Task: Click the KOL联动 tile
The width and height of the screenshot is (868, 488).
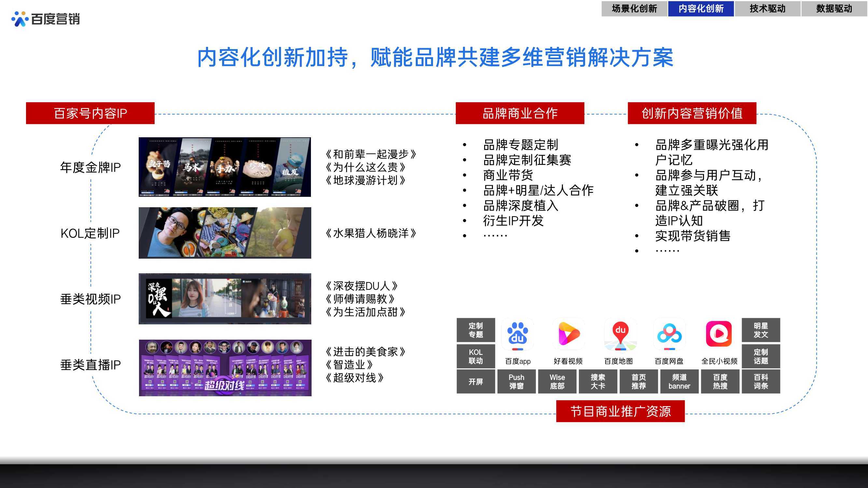Action: pyautogui.click(x=476, y=356)
